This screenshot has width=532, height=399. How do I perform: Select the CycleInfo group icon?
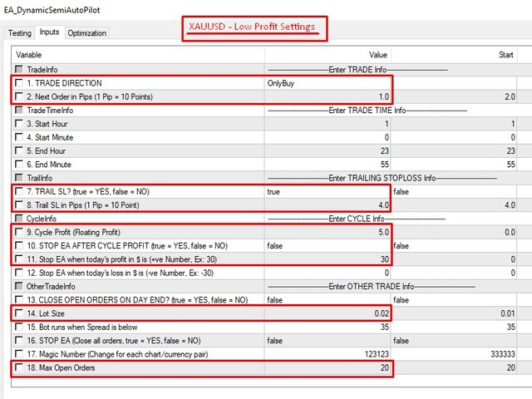pyautogui.click(x=19, y=219)
